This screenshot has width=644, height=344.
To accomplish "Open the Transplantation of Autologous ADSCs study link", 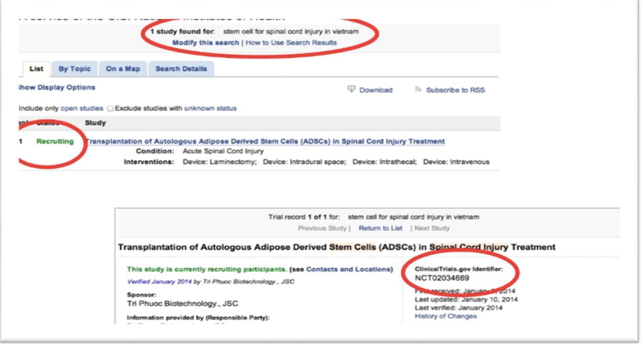I will [265, 141].
